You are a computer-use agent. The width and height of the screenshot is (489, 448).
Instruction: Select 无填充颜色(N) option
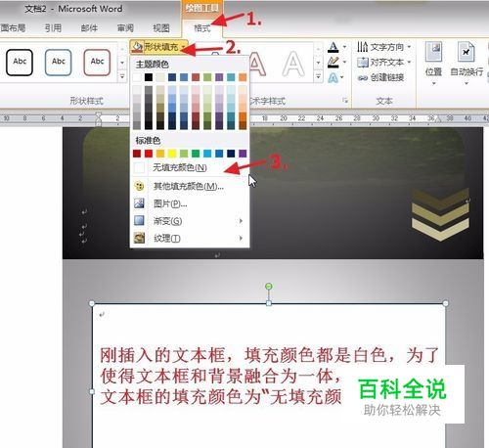189,167
